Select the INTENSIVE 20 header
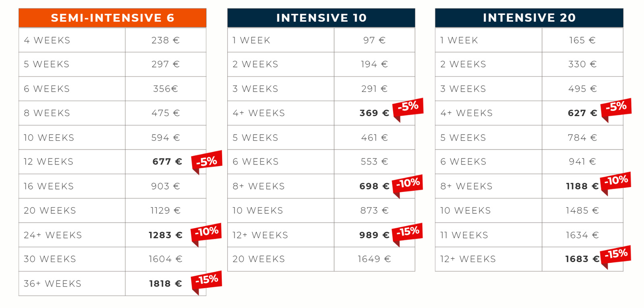 point(529,18)
